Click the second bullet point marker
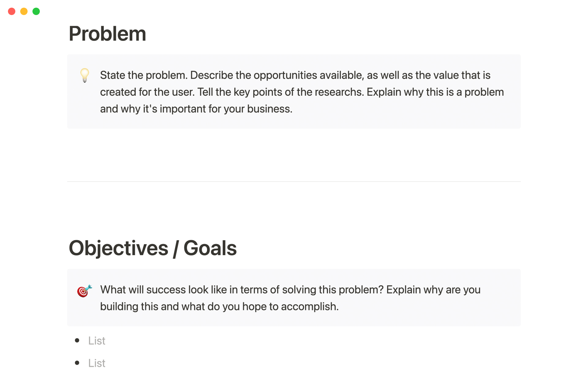Screen dimensions: 588x368 click(x=77, y=363)
